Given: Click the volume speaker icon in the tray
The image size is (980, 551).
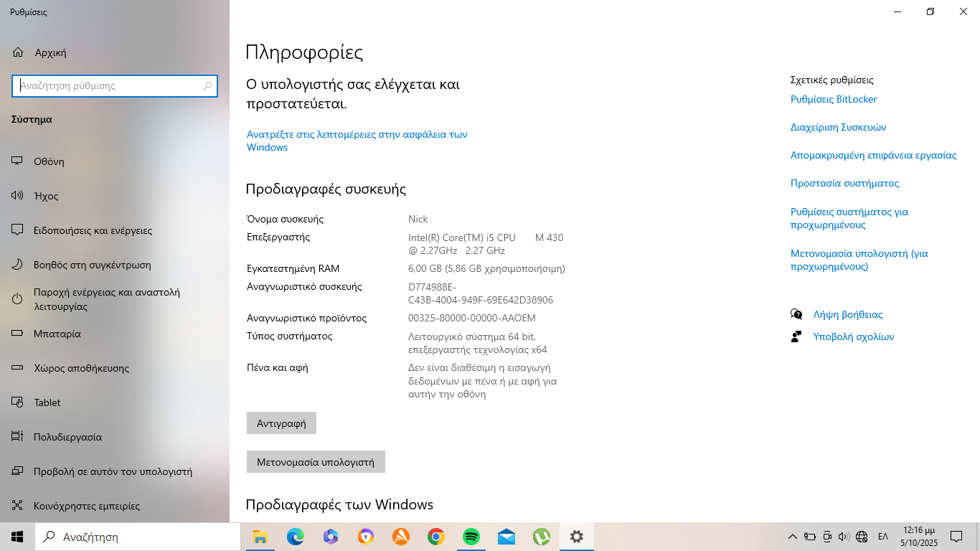Looking at the screenshot, I should click(x=844, y=537).
